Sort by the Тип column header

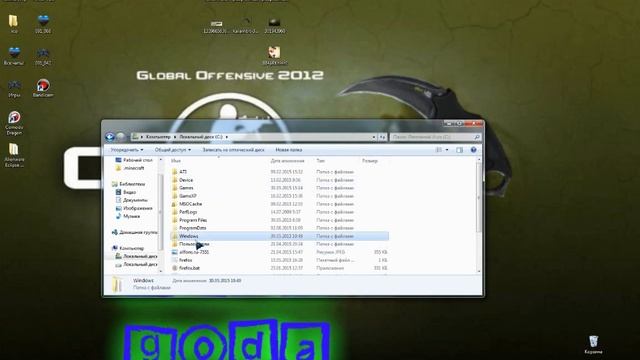pyautogui.click(x=320, y=161)
